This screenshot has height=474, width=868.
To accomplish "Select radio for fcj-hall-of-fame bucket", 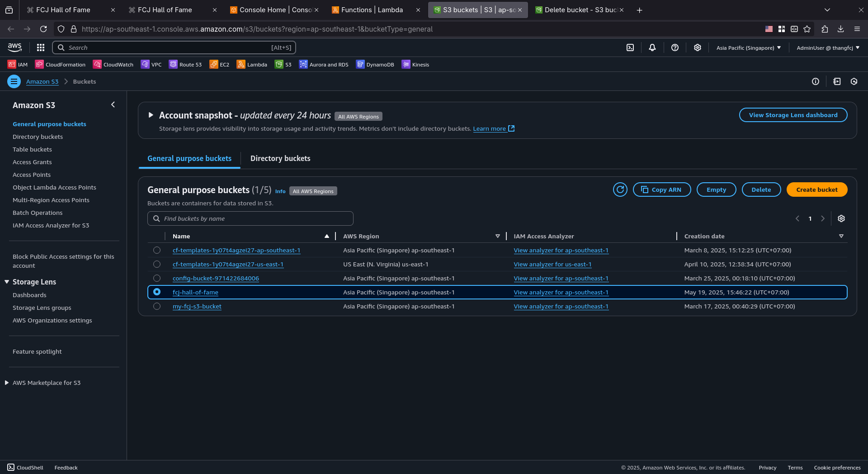I will click(157, 292).
